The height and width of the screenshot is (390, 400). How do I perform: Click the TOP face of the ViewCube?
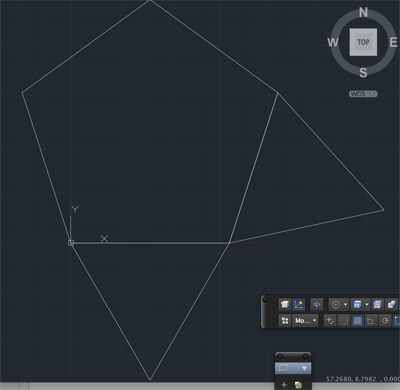(363, 42)
